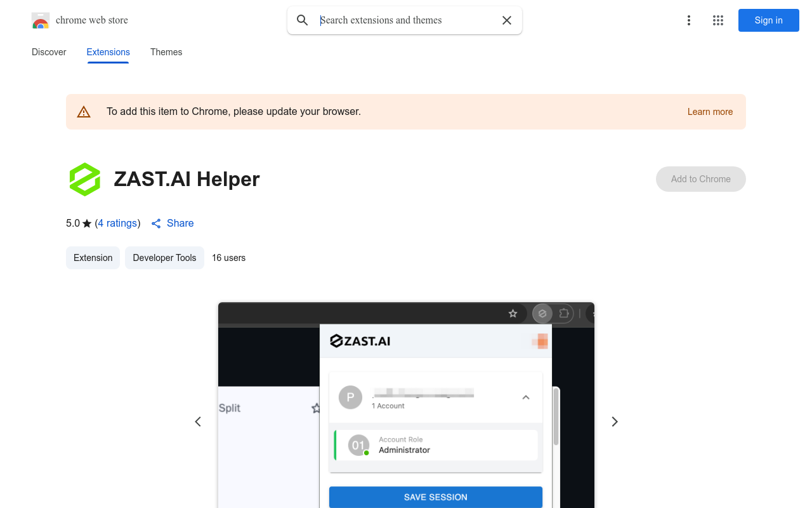Click the Administrator account role text
Screen dimensions: 812x508
[x=405, y=450]
